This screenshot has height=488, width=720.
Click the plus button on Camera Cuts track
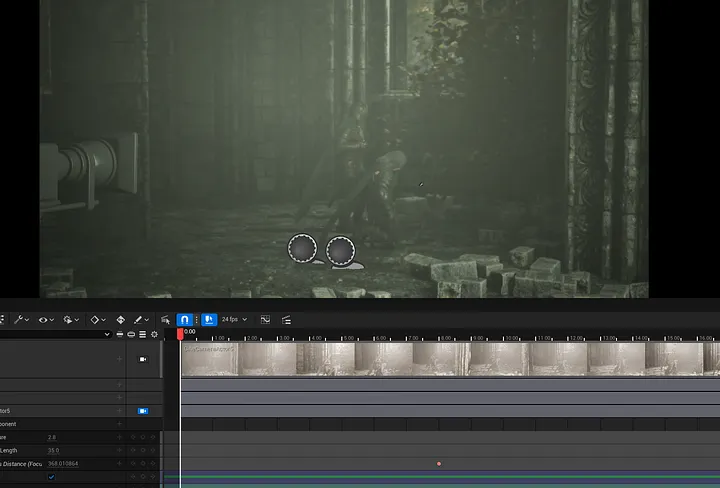120,359
